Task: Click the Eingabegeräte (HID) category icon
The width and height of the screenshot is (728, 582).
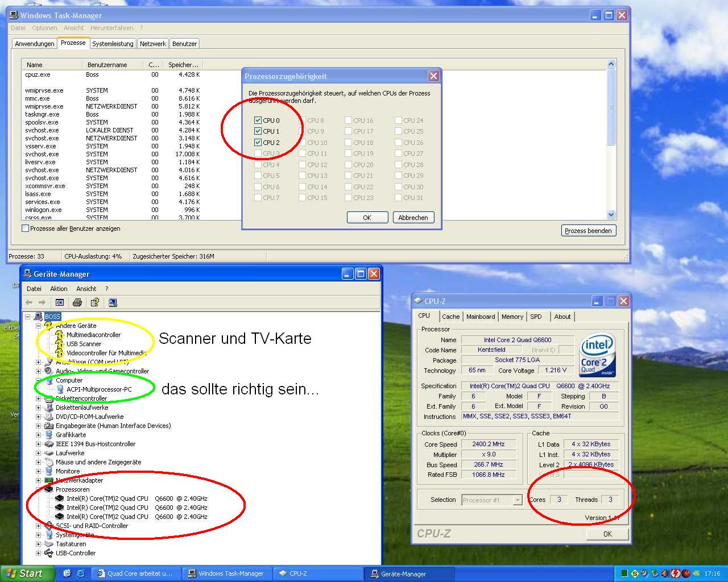Action: click(49, 426)
